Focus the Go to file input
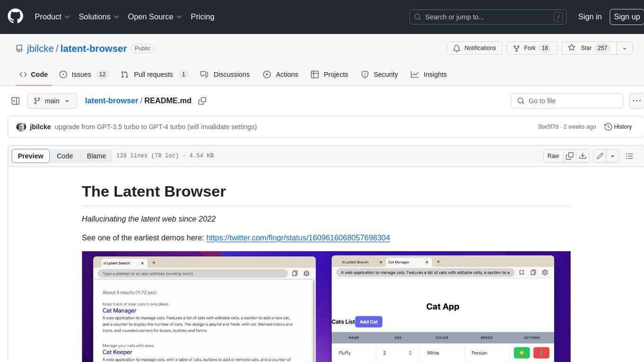The image size is (644, 362). coord(567,101)
